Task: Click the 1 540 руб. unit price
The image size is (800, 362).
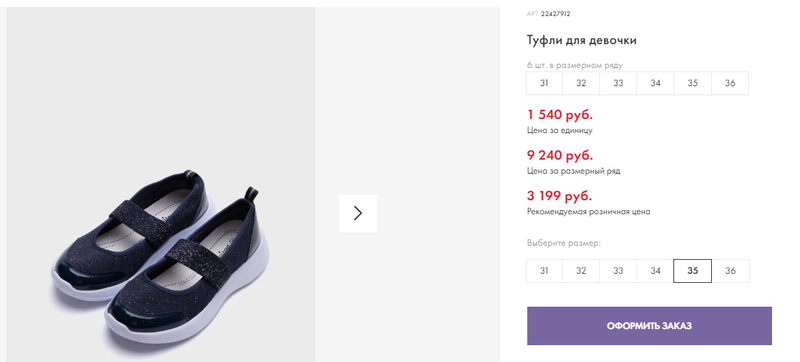Action: tap(560, 114)
